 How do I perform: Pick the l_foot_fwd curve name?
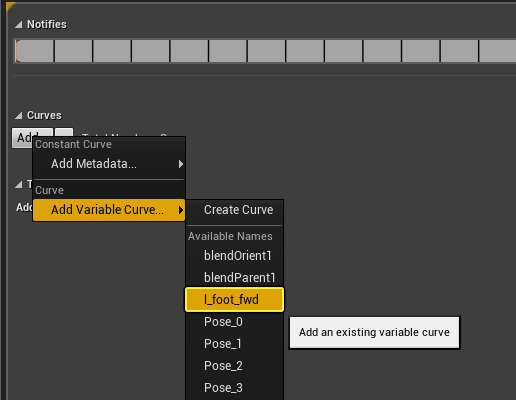[x=235, y=300]
